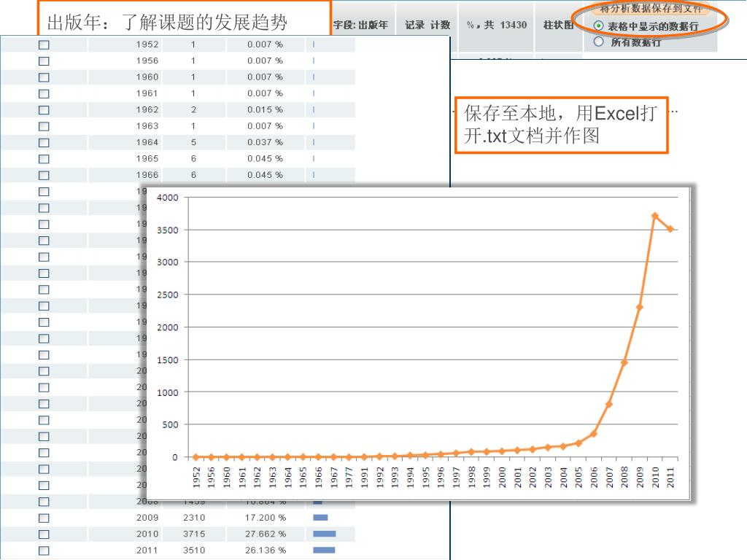
Task: Click the 记录 计数 column header
Action: point(427,26)
